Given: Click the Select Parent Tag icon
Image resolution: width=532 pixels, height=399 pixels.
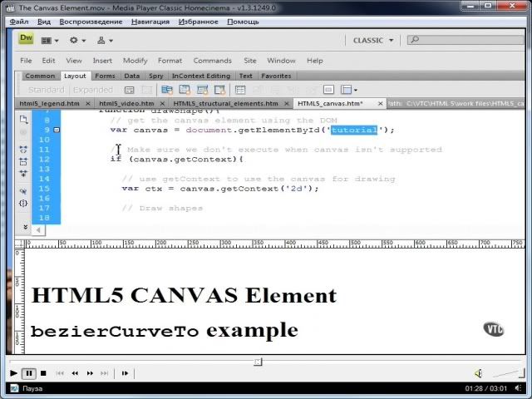Looking at the screenshot, I should click(x=23, y=191).
